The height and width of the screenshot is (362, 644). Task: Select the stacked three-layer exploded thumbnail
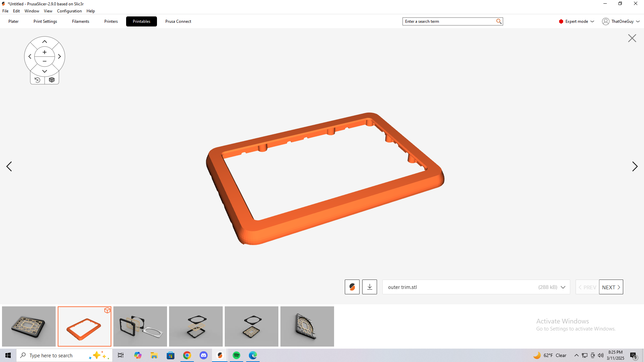tap(196, 326)
